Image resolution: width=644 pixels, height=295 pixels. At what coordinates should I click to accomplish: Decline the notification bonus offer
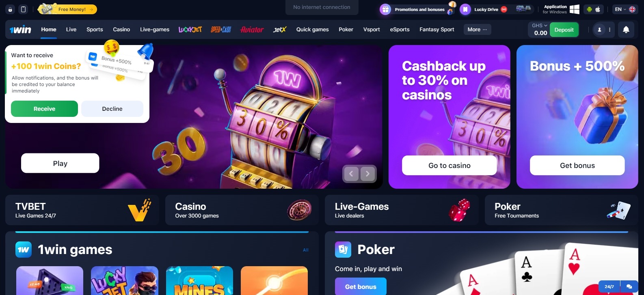(x=112, y=109)
